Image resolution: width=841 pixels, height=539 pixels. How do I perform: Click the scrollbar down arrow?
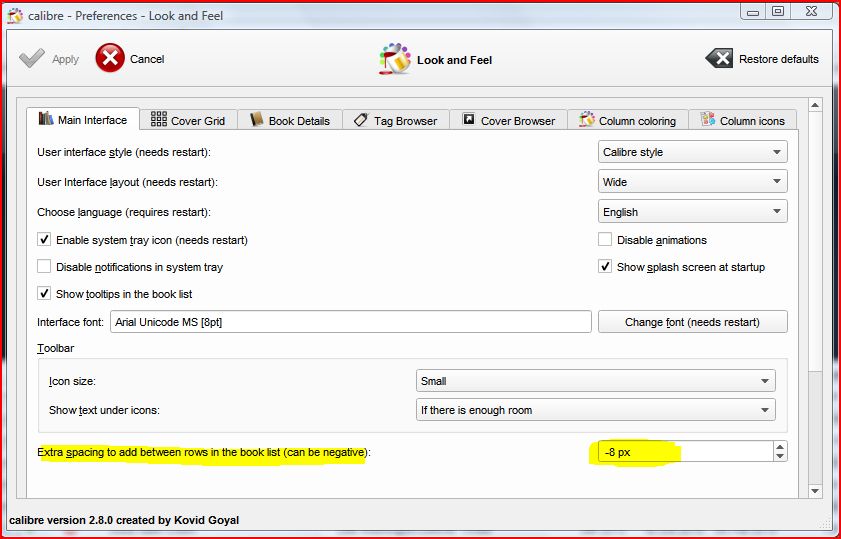coord(815,491)
